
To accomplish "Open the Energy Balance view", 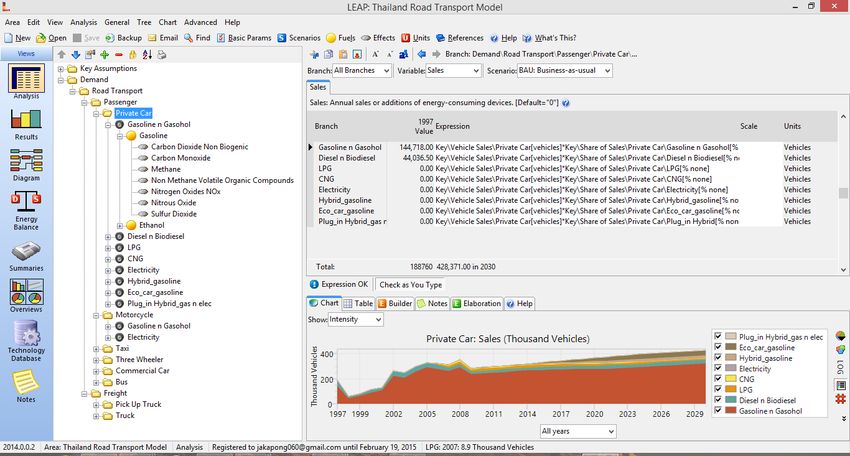I will coord(26,210).
